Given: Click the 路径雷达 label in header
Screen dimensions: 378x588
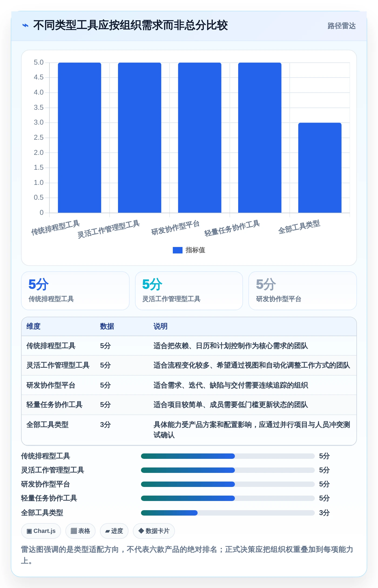Looking at the screenshot, I should pyautogui.click(x=342, y=26).
